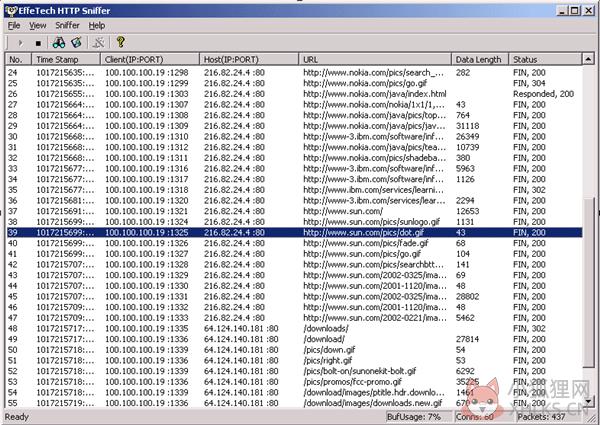Click the Ready status bar text

[x=16, y=417]
